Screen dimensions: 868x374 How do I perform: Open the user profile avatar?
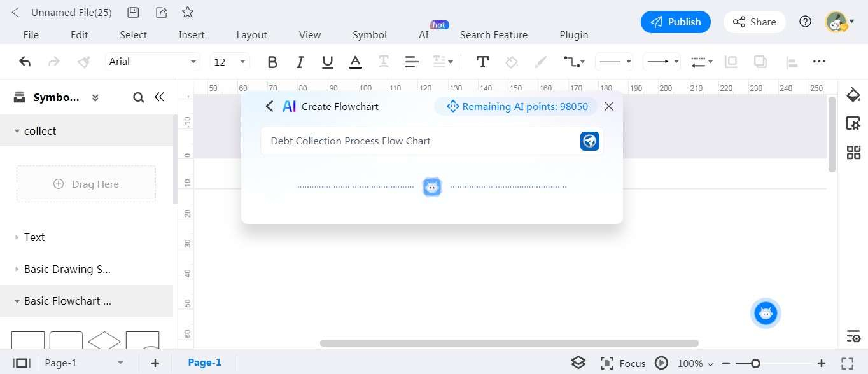tap(837, 22)
